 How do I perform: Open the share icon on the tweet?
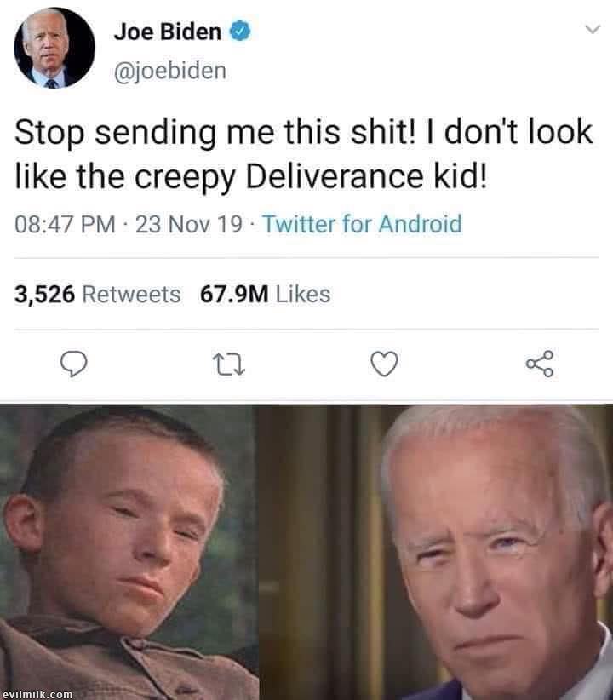pyautogui.click(x=541, y=364)
